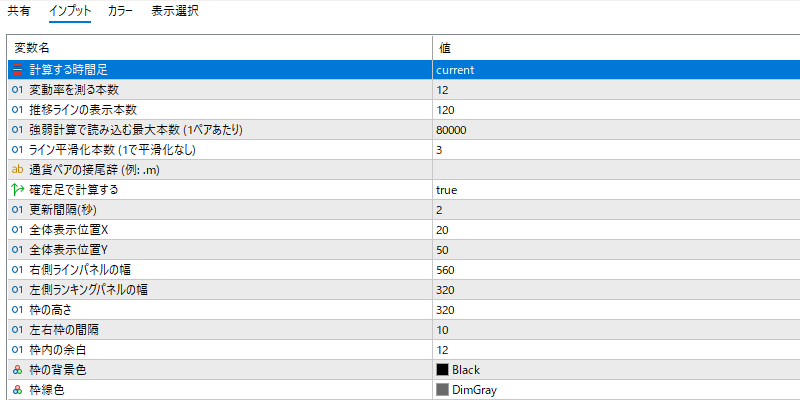Viewport: 800px width, 400px height.
Task: Click the color icon beside 枠線色
Action: pos(18,390)
